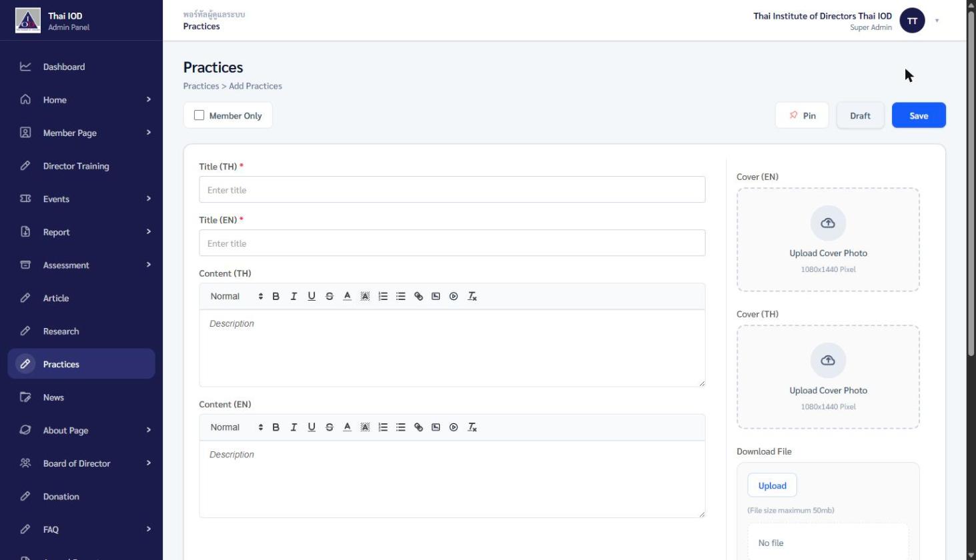Click upload cloud icon for Cover (EN)
Image resolution: width=976 pixels, height=560 pixels.
(x=828, y=223)
